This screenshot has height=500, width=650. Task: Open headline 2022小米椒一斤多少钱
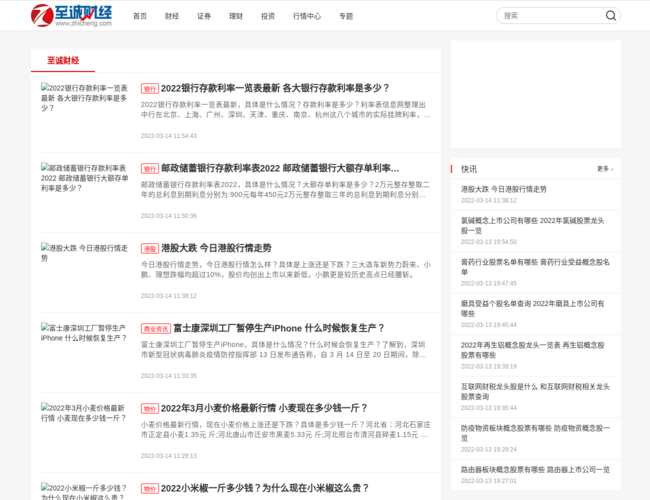point(265,488)
